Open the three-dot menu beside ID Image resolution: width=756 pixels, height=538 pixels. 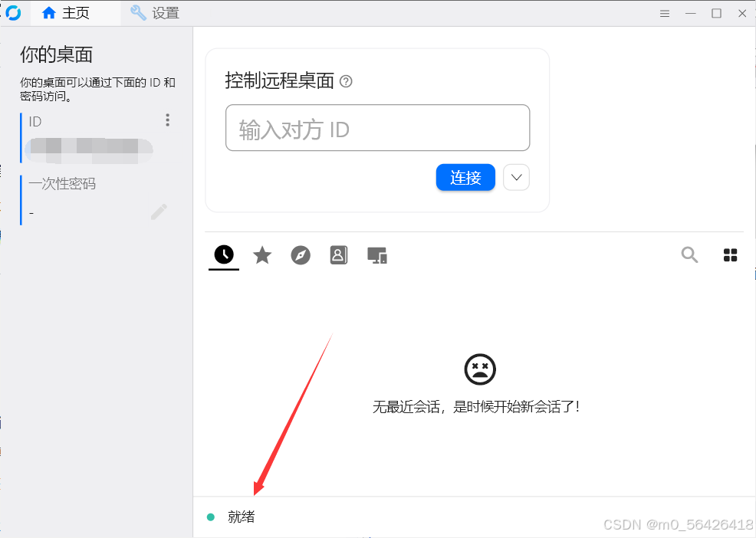167,120
